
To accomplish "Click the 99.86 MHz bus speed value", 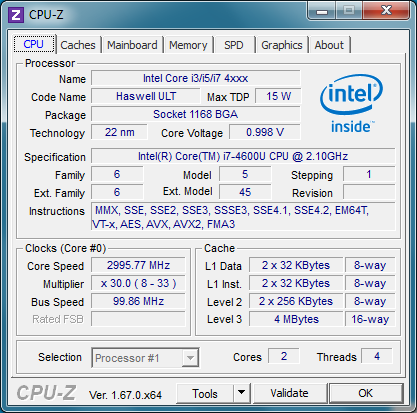I will point(138,301).
